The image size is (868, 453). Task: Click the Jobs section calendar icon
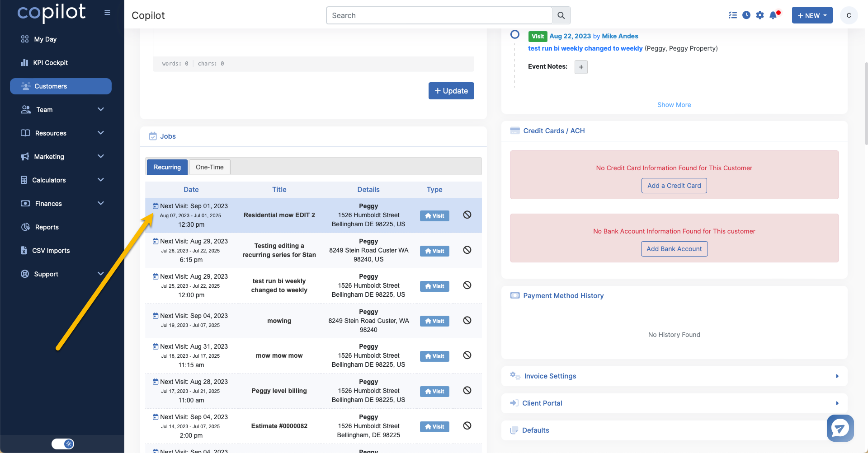coord(153,136)
